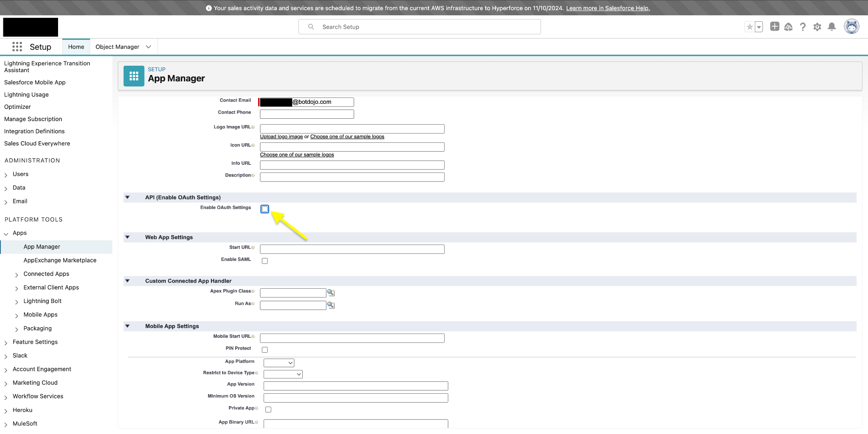Click into the Contact Phone field
This screenshot has width=868, height=434.
point(307,114)
